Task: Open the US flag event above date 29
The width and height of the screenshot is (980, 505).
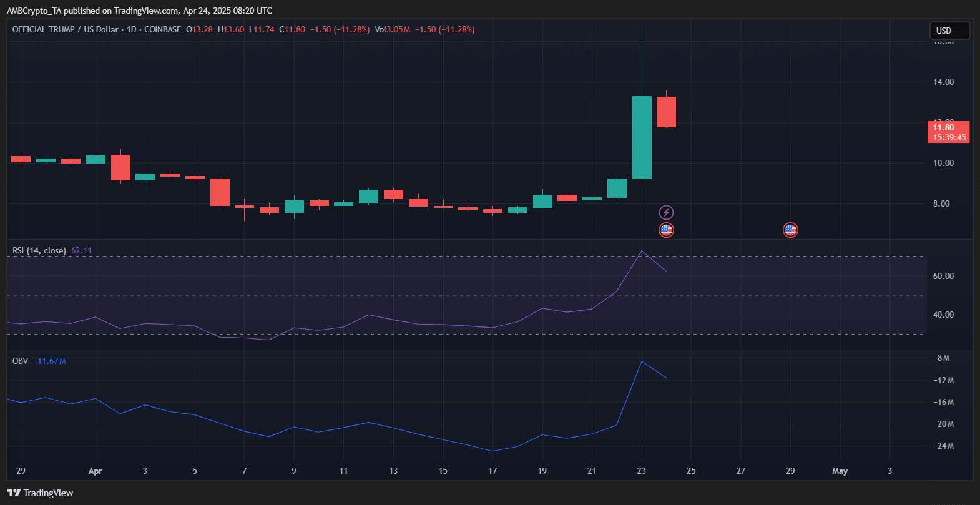Action: click(790, 230)
